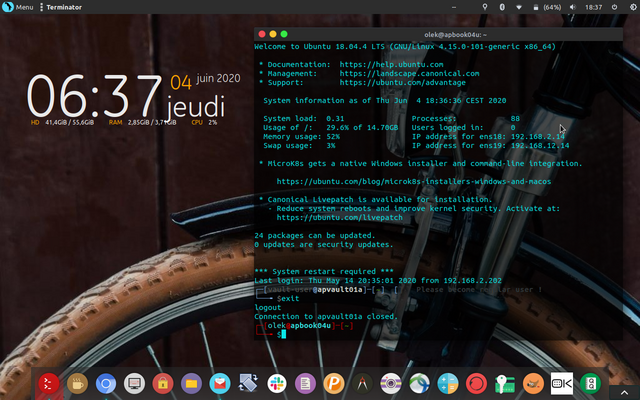Image resolution: width=640 pixels, height=400 pixels.
Task: Open the purple Files folder icon
Action: (191, 384)
